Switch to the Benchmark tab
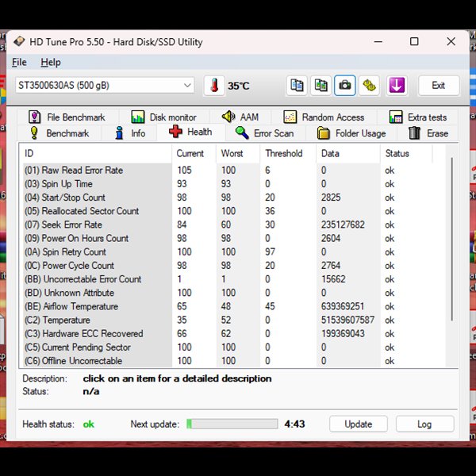The image size is (476, 476). [x=59, y=133]
